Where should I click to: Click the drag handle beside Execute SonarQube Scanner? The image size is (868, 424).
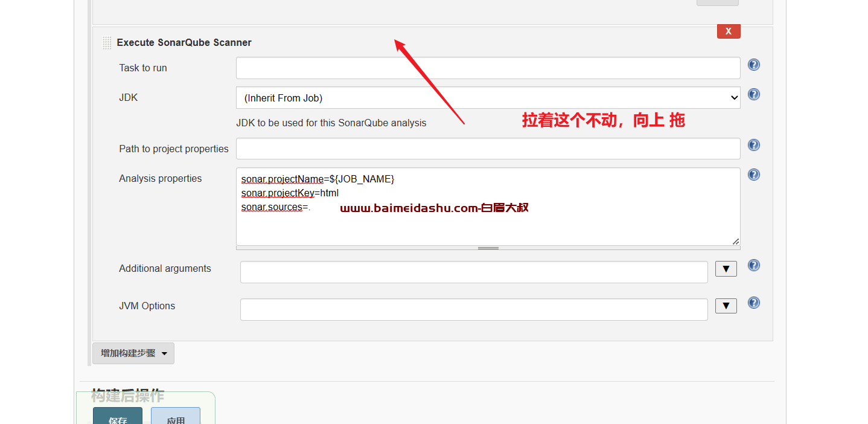click(x=107, y=43)
